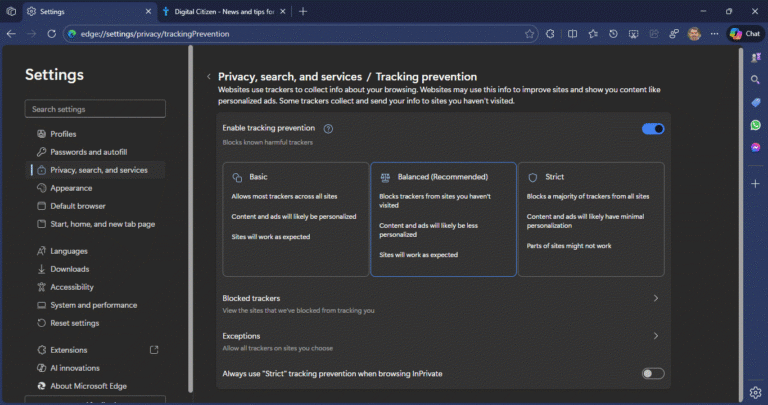The image size is (768, 405).
Task: Open Passwords and autofill section
Action: click(x=96, y=152)
